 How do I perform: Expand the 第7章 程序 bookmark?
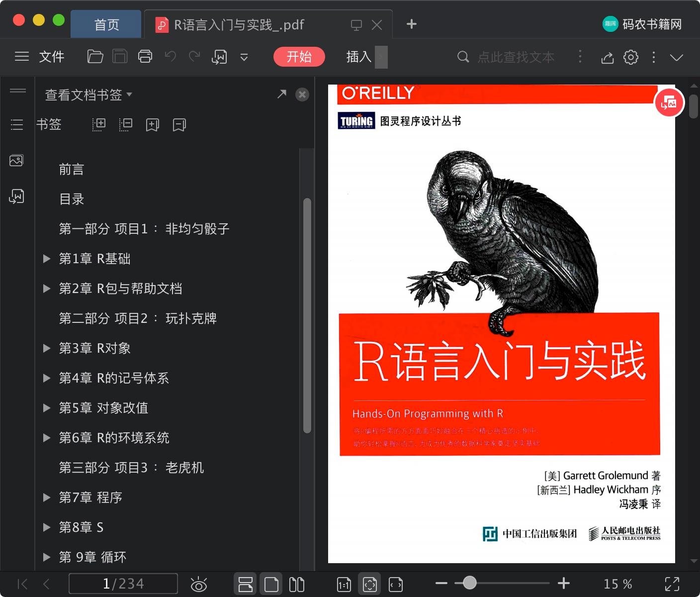(x=47, y=497)
